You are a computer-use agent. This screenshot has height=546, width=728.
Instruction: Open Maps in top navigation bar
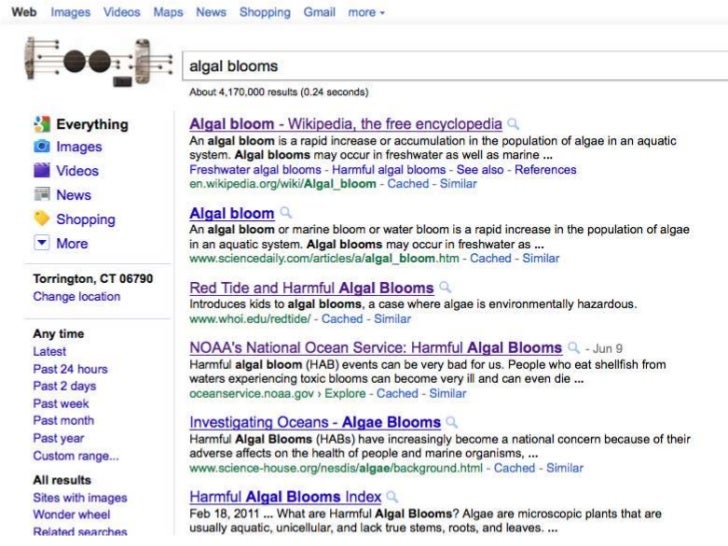point(168,12)
